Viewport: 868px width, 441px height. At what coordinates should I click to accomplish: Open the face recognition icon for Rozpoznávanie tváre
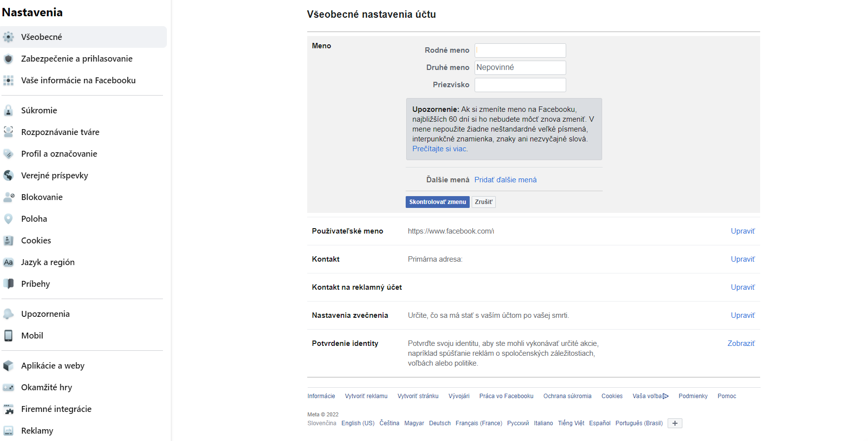pyautogui.click(x=8, y=132)
